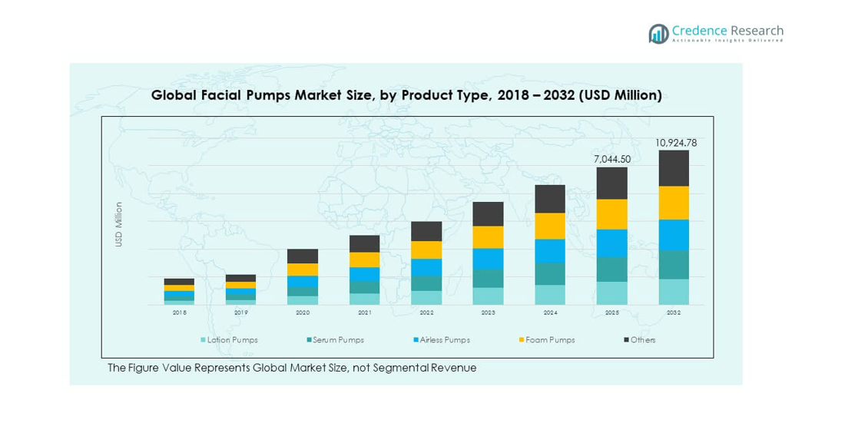868x443 pixels.
Task: Click the Lotion Pumps segment of the 2022 bar
Action: [x=426, y=298]
